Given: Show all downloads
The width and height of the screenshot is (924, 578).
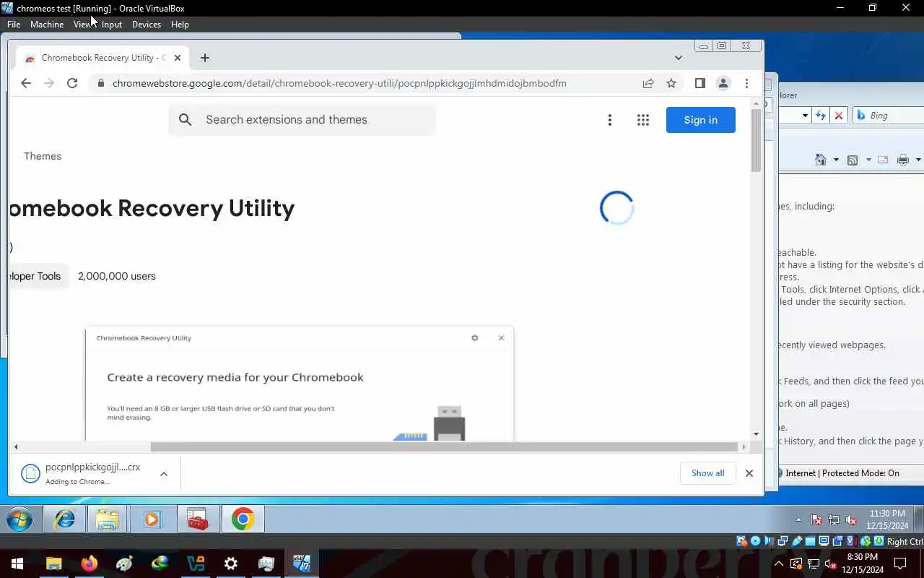Looking at the screenshot, I should [x=707, y=473].
